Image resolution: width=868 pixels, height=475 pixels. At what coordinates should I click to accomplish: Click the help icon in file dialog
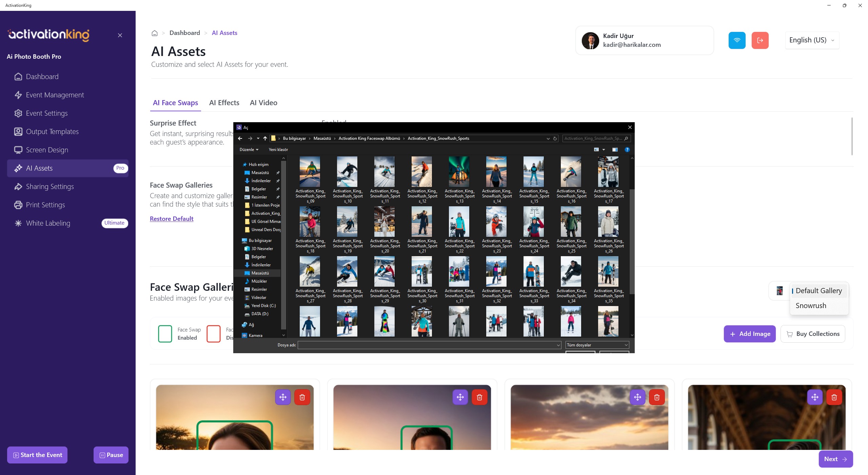[627, 150]
